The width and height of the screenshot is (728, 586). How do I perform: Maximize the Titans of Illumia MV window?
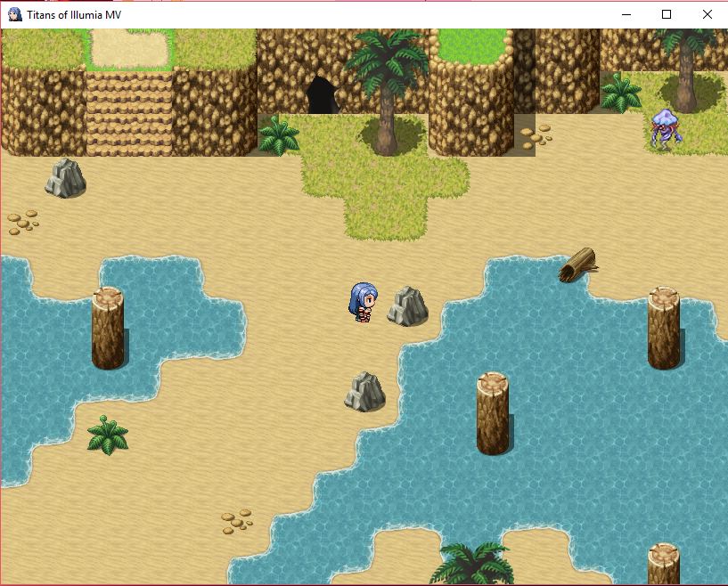point(667,14)
